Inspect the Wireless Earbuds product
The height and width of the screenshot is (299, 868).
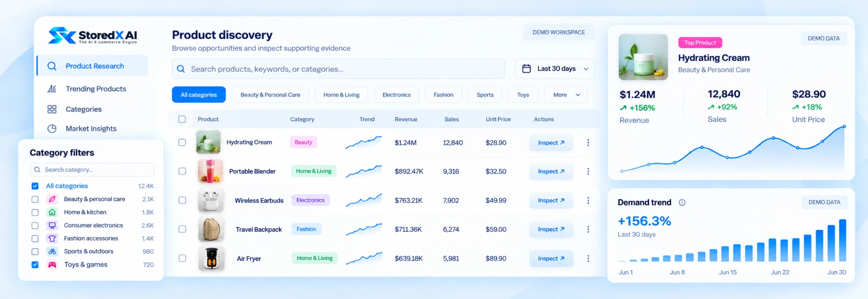click(551, 200)
